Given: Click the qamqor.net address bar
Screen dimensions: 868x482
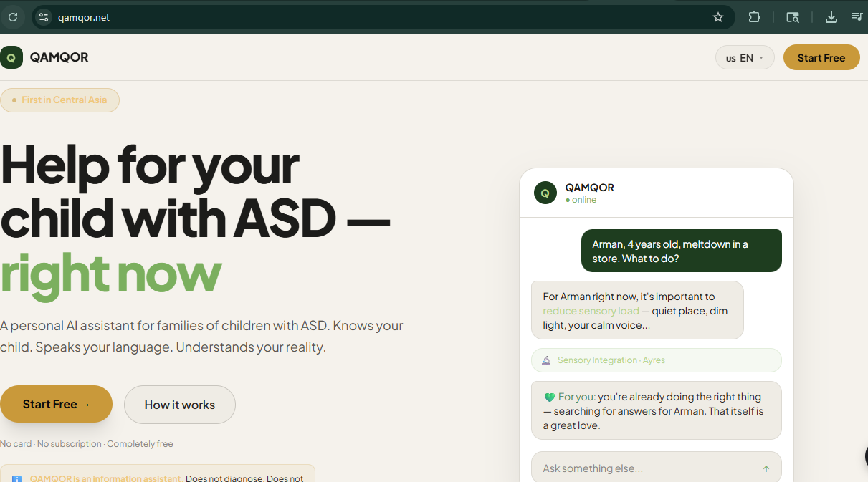Looking at the screenshot, I should (x=358, y=17).
